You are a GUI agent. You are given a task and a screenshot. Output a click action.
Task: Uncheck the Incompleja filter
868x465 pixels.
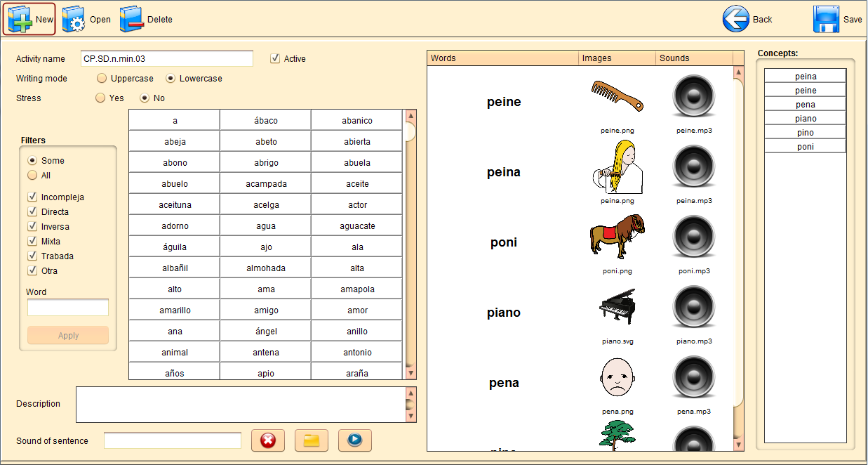(32, 197)
